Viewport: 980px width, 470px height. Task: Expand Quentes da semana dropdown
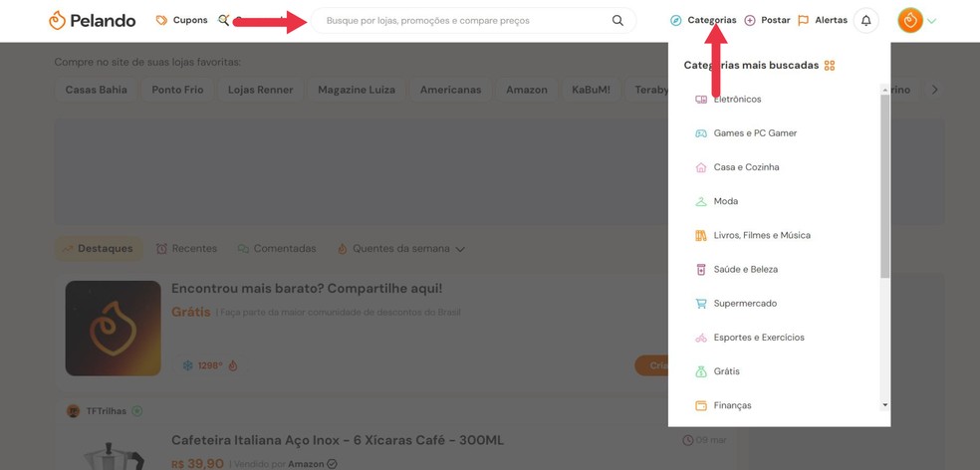[461, 249]
